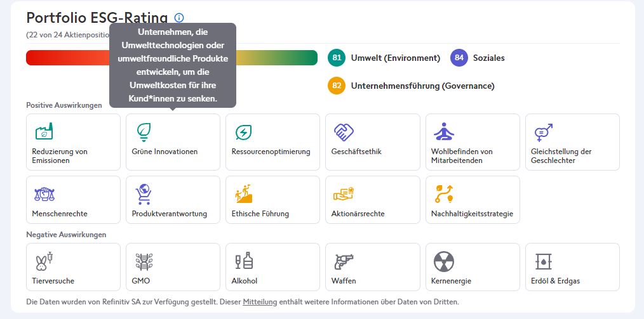The width and height of the screenshot is (644, 319).
Task: Click the red-to-green ESG rating bar
Action: pyautogui.click(x=171, y=58)
